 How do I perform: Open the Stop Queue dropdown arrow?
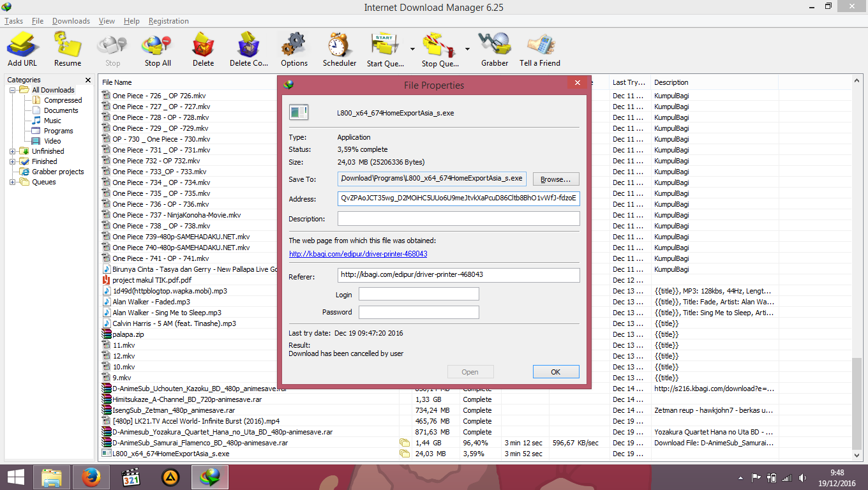(x=467, y=48)
